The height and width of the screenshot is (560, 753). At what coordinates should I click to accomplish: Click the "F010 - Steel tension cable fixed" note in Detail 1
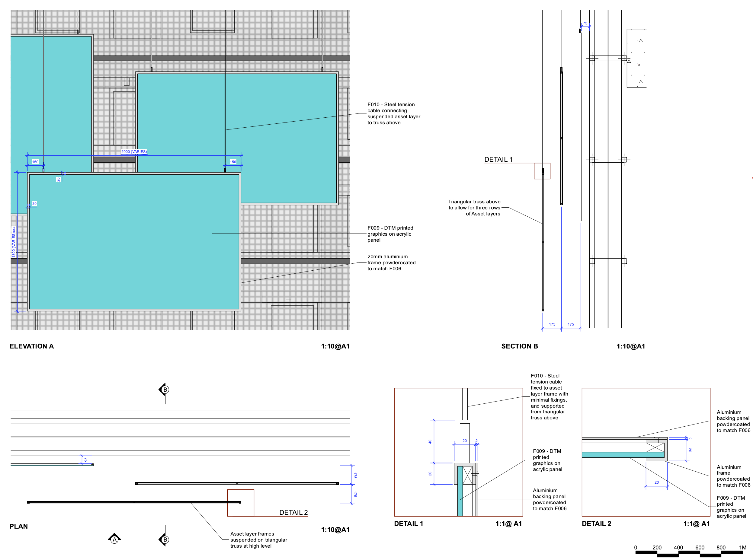coord(549,396)
